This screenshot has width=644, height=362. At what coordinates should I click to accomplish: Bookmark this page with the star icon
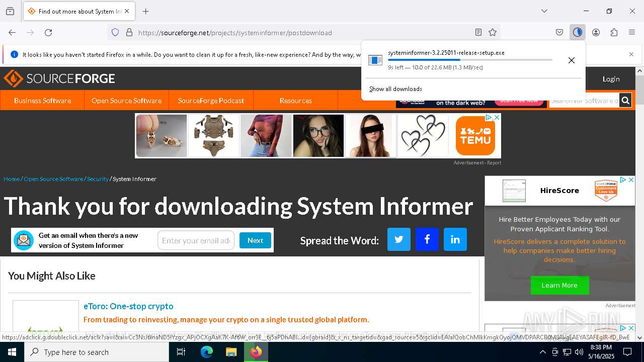pyautogui.click(x=493, y=32)
